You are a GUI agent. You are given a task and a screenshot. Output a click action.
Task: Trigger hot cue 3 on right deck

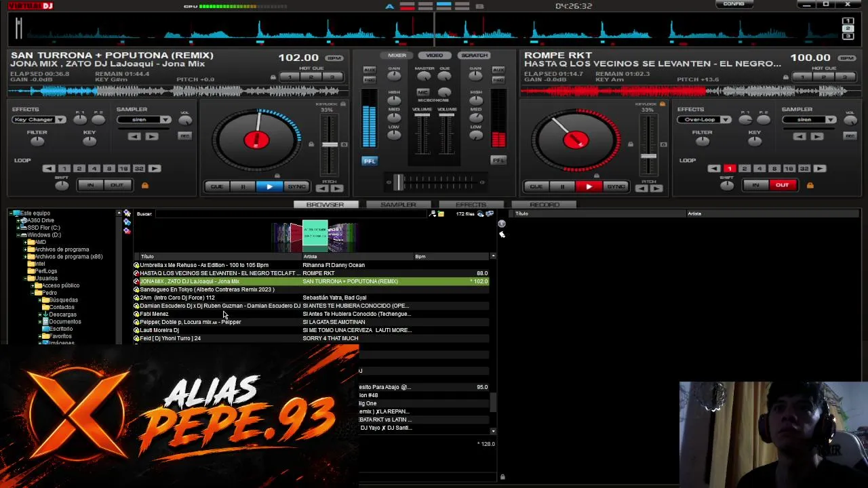tap(844, 77)
